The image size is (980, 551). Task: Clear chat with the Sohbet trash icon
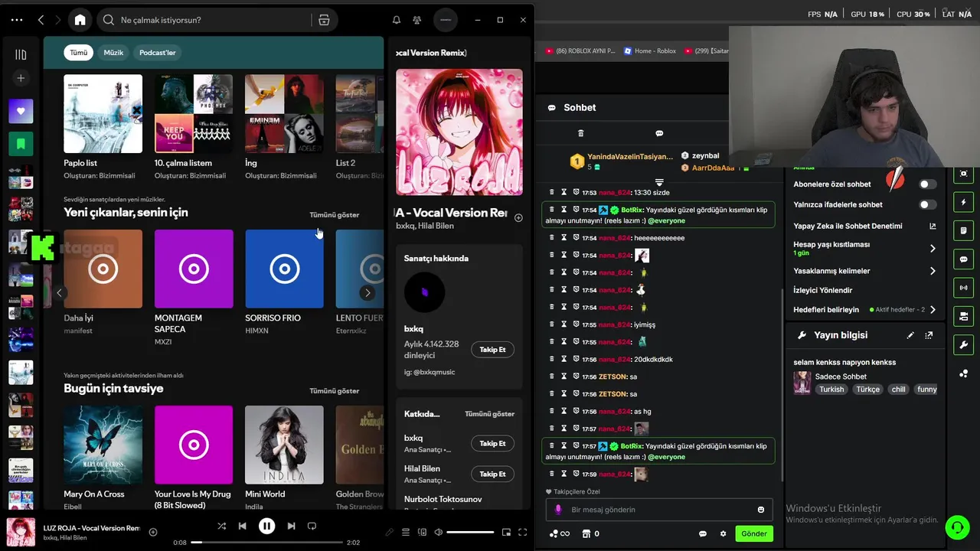click(x=580, y=133)
